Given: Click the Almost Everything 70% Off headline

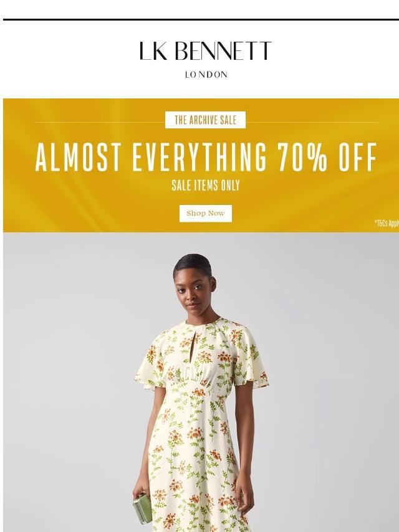Looking at the screenshot, I should click(x=206, y=157).
